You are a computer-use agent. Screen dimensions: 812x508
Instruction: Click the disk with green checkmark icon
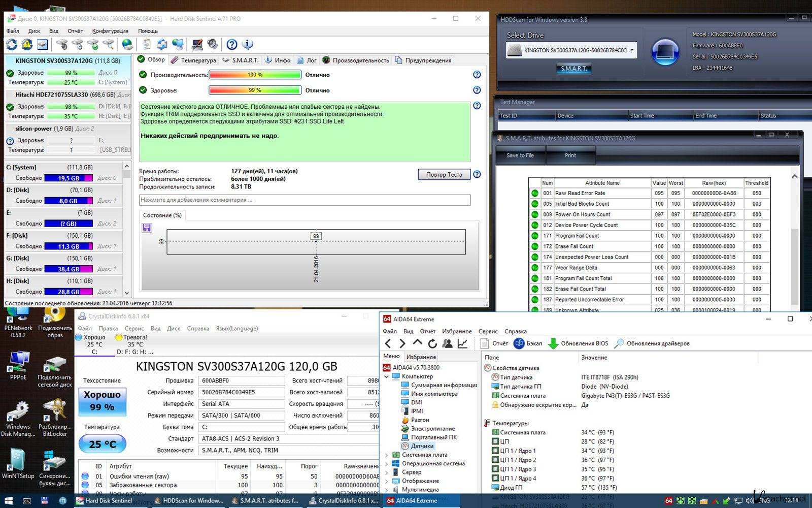(x=93, y=45)
